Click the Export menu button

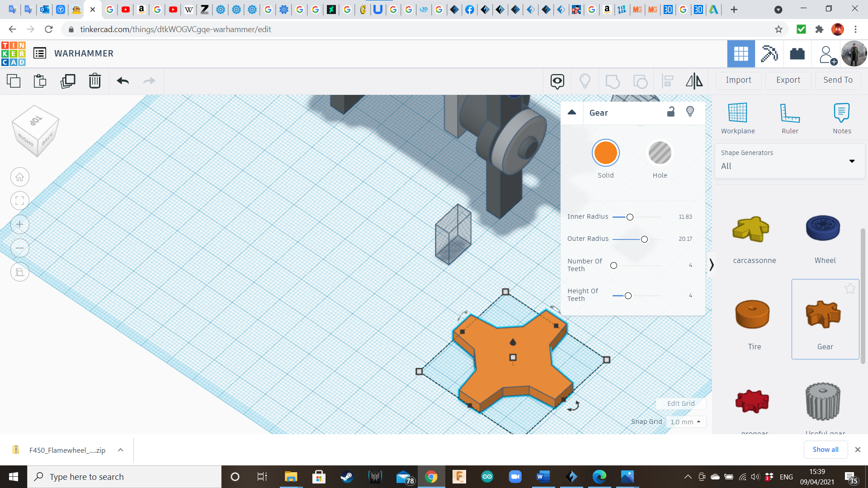pyautogui.click(x=788, y=80)
